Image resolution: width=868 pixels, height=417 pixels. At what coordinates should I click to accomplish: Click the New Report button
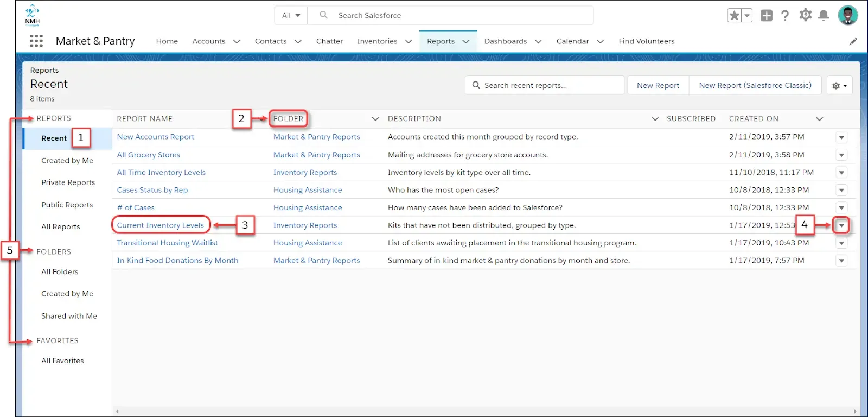[658, 85]
